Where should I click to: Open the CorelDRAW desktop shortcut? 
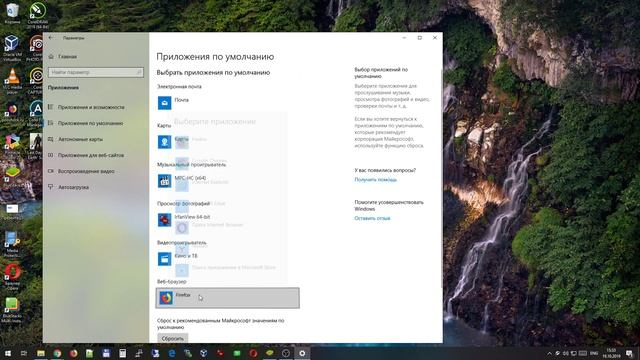[x=38, y=16]
